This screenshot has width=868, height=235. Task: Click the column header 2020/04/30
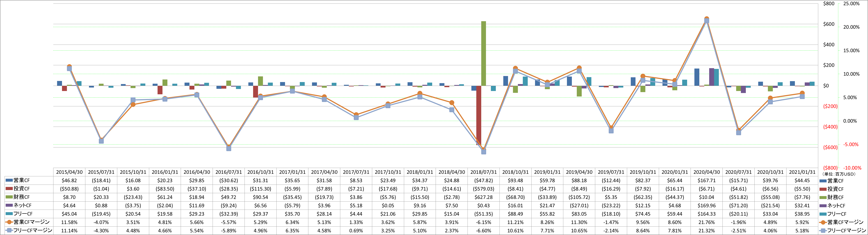click(x=707, y=172)
